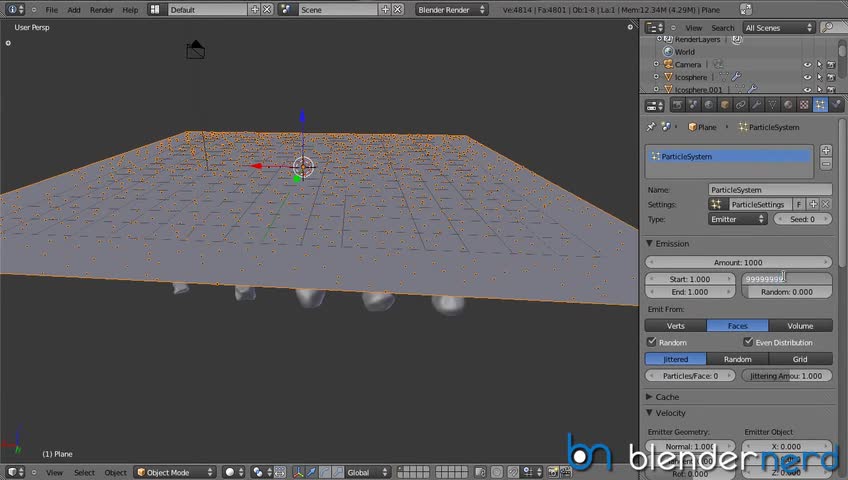Open the Material properties tab

(788, 105)
